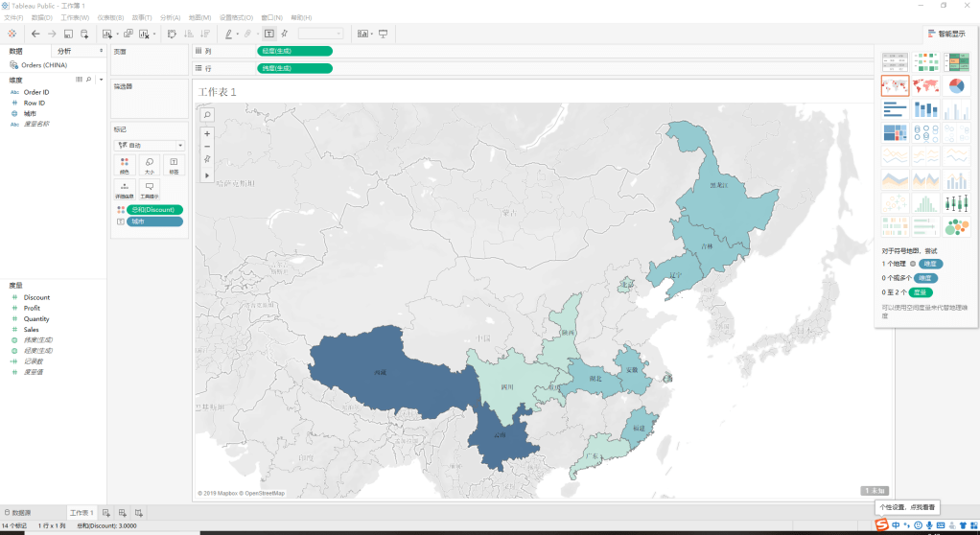This screenshot has height=535, width=980.
Task: Zoom out the map with minus button
Action: pos(207,146)
